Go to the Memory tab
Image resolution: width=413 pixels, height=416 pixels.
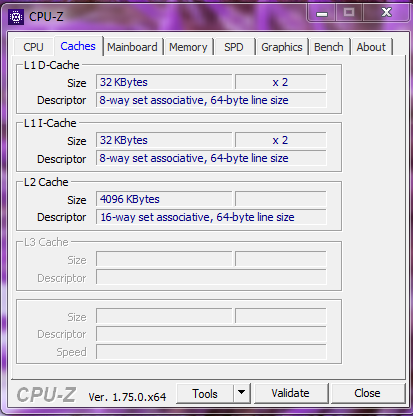pyautogui.click(x=188, y=47)
